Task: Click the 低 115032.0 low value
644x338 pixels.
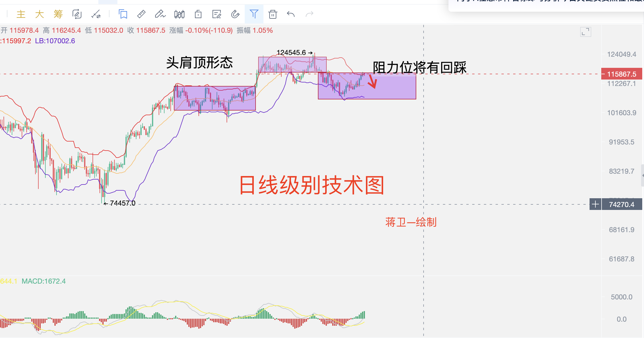Action: pos(104,30)
